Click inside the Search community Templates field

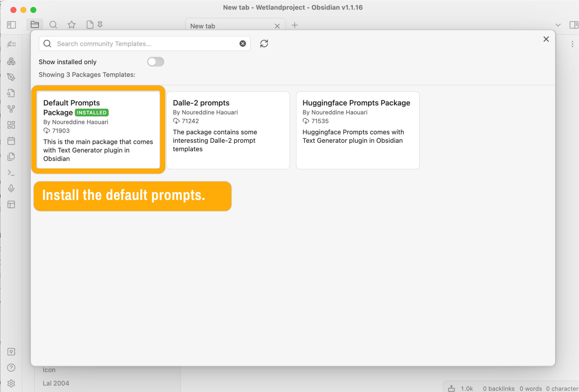139,43
